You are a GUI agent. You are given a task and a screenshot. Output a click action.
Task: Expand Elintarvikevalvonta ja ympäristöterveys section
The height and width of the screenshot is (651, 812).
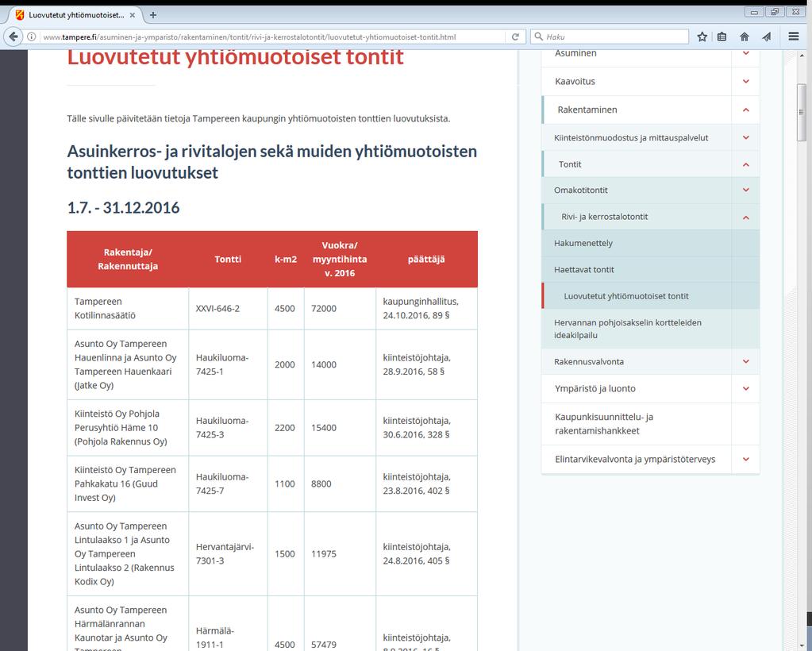coord(745,459)
